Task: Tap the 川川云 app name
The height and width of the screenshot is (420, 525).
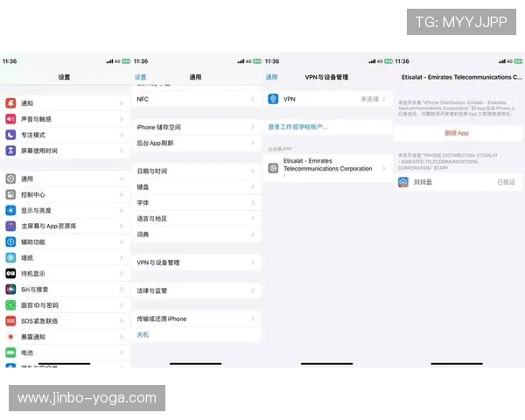Action: [x=423, y=182]
